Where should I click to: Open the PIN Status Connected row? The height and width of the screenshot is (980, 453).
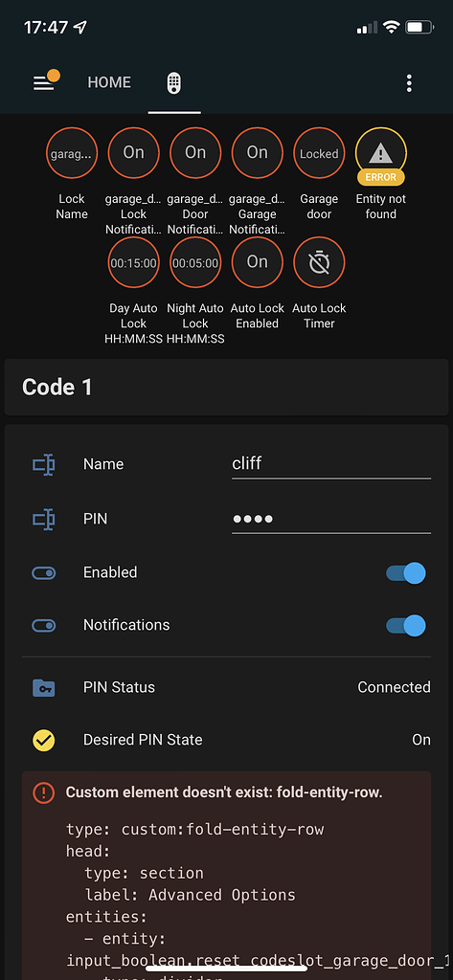(x=226, y=687)
